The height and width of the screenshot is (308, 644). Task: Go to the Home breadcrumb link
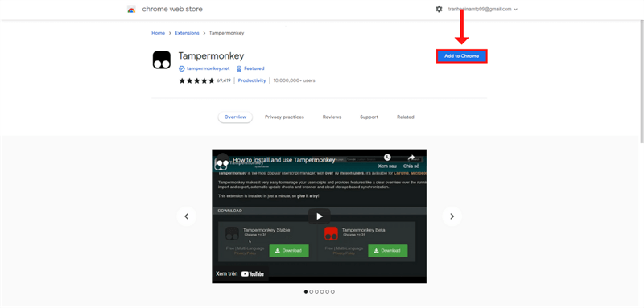point(158,33)
